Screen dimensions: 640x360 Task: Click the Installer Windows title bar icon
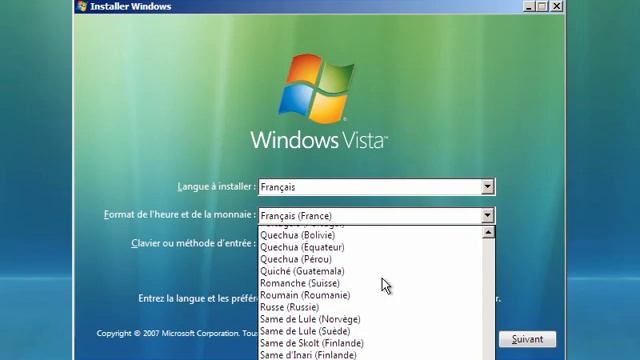pyautogui.click(x=82, y=6)
